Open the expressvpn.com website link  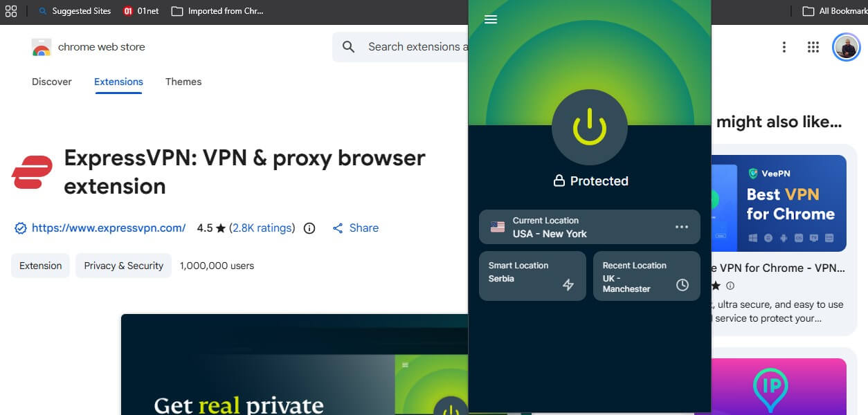pos(109,228)
